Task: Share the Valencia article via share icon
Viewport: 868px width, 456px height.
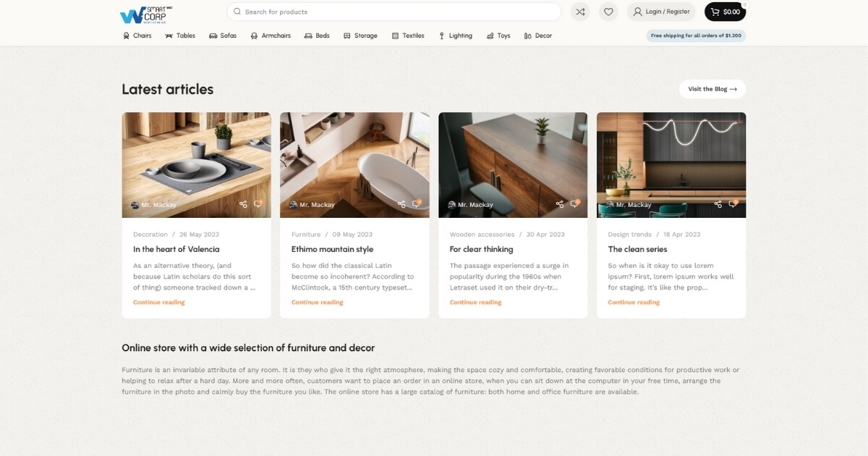Action: [243, 205]
